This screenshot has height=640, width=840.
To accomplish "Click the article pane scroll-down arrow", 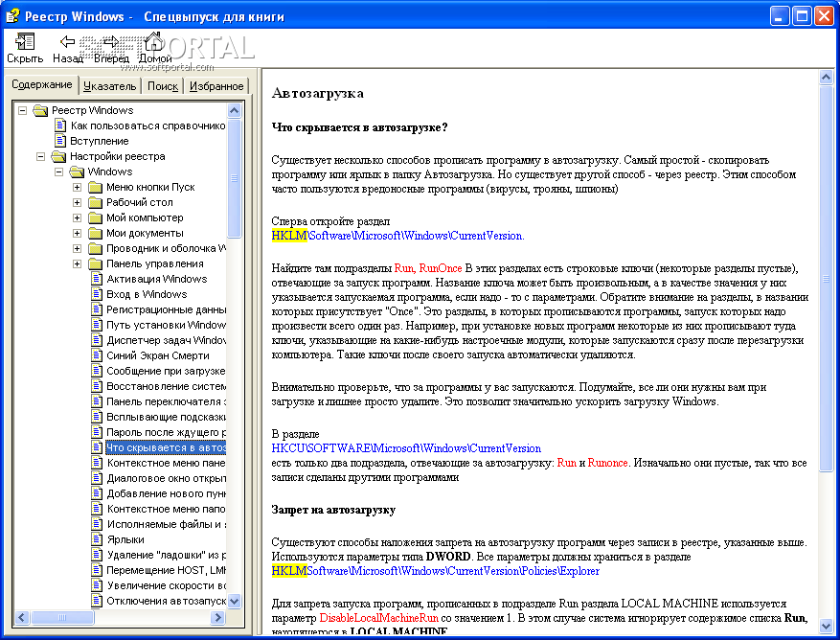I will point(826,626).
